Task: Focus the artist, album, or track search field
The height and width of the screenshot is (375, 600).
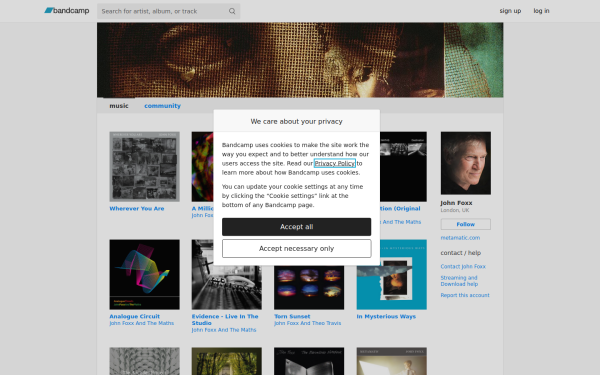Action: pos(168,11)
